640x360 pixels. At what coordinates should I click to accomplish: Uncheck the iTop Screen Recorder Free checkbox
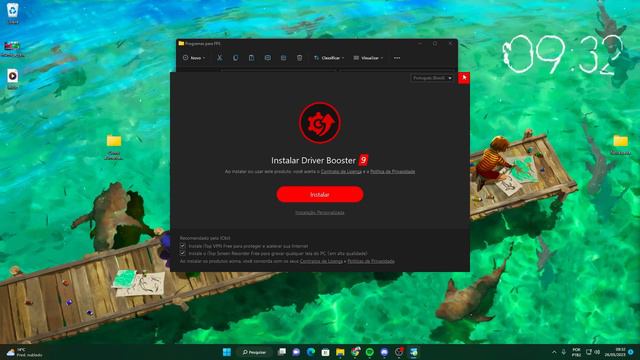[182, 253]
